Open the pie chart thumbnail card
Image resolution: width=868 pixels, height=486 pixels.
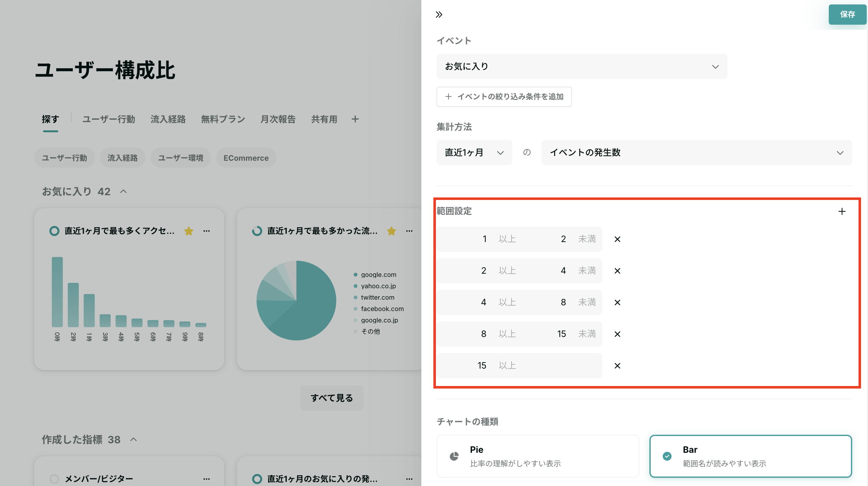329,289
